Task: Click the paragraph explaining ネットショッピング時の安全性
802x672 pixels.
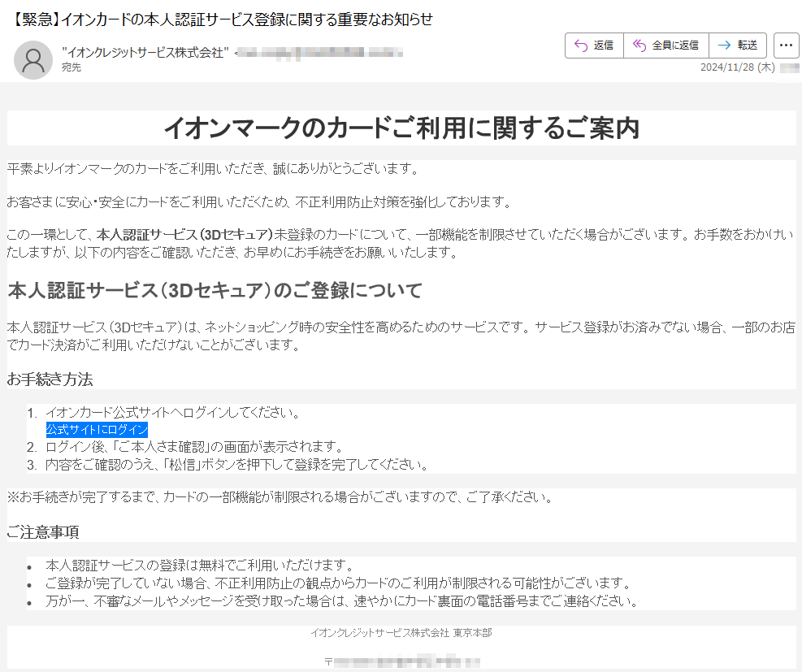Action: pyautogui.click(x=401, y=336)
